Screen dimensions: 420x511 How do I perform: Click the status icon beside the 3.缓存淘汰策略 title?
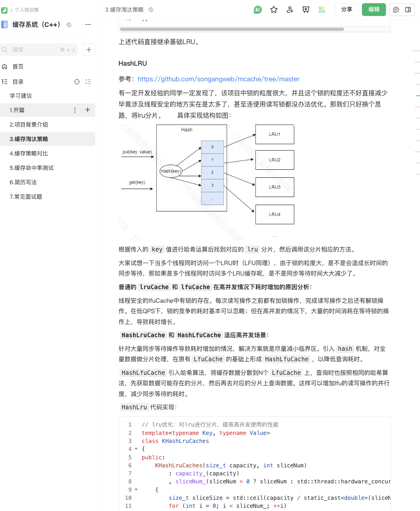151,10
